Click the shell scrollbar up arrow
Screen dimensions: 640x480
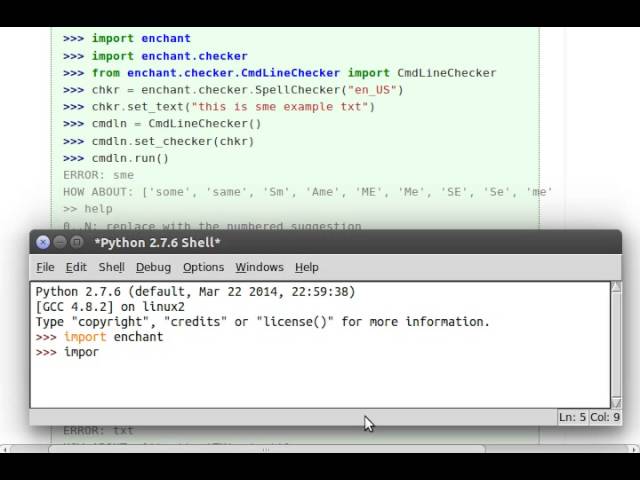tap(616, 287)
